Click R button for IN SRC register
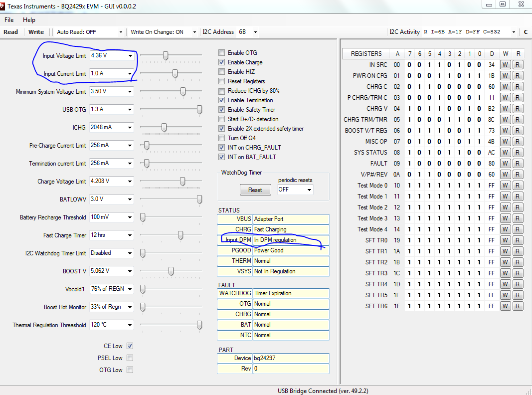 point(518,65)
